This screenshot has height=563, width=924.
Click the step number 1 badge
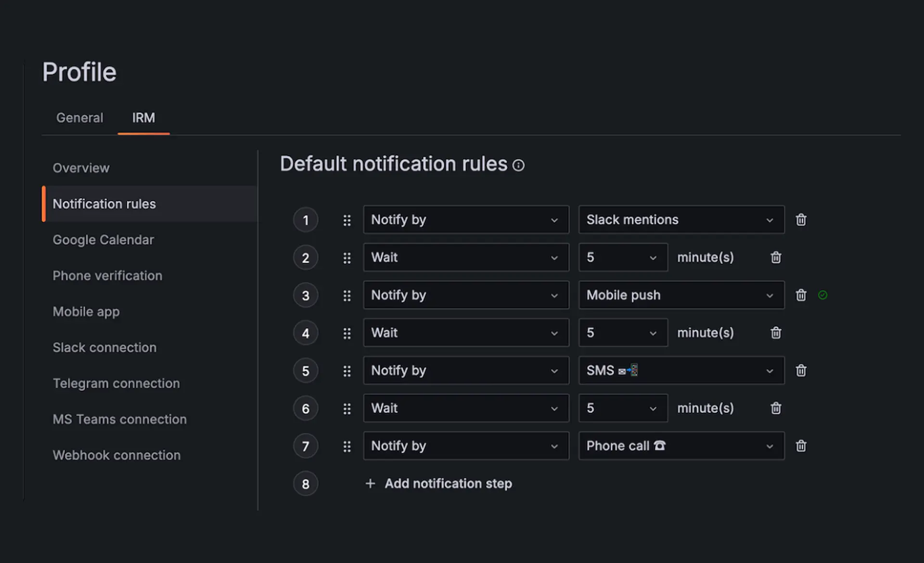pyautogui.click(x=306, y=220)
